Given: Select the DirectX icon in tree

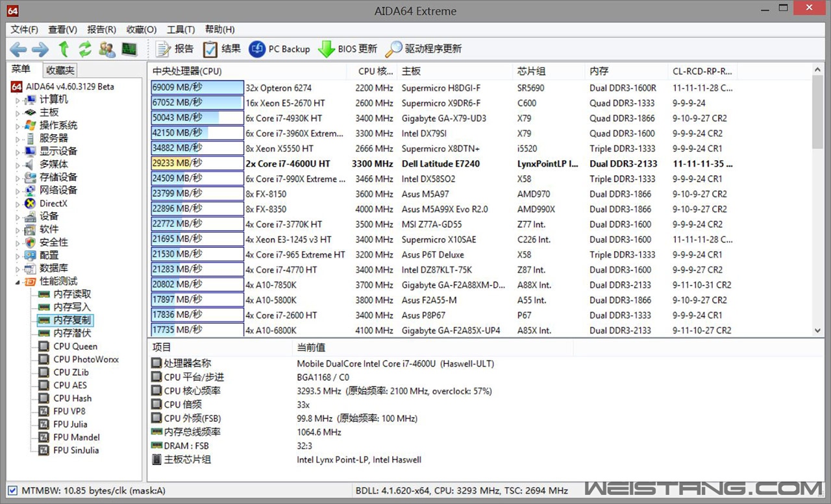Looking at the screenshot, I should click(30, 203).
